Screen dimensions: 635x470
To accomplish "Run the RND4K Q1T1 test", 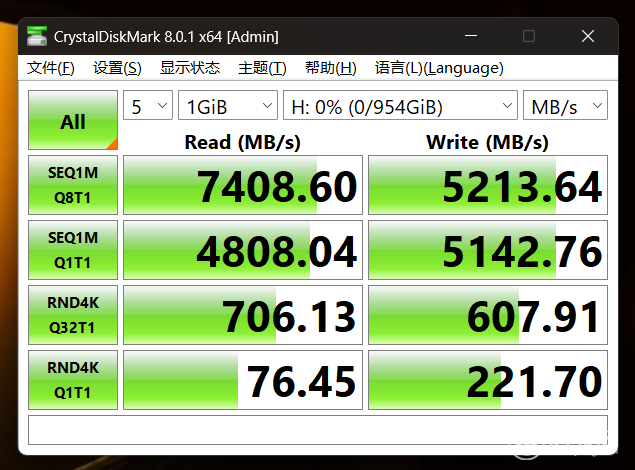I will [x=73, y=380].
